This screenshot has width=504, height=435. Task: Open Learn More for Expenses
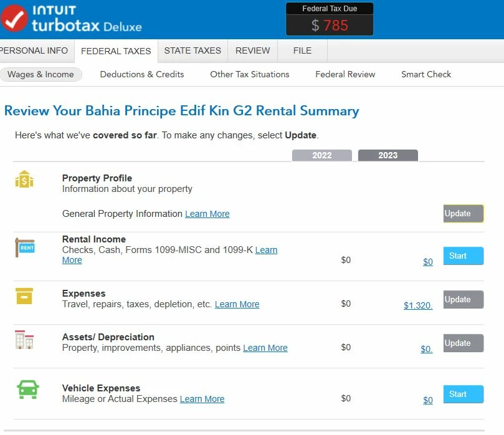point(237,304)
